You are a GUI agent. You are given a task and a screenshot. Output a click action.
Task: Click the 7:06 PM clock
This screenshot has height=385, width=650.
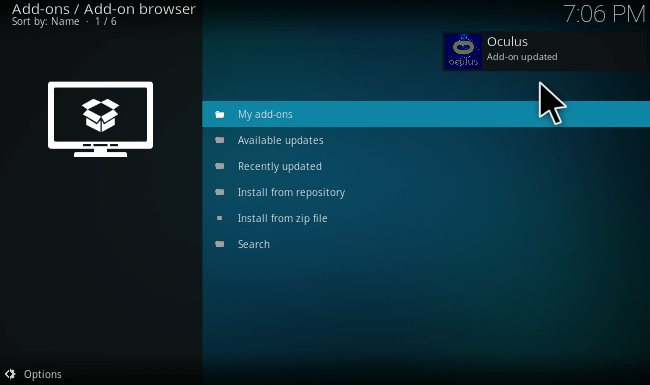coord(604,14)
